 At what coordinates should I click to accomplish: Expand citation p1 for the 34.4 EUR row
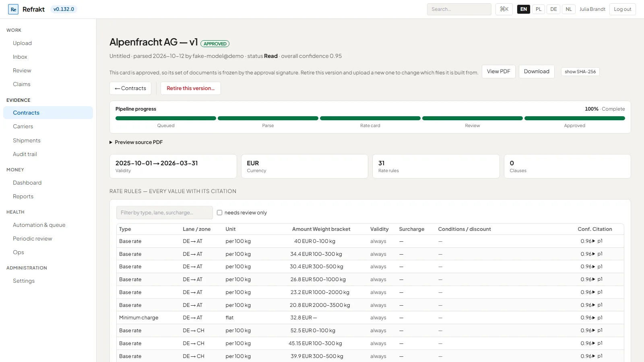point(597,254)
